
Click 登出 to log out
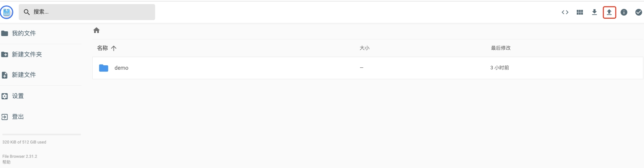[x=18, y=117]
